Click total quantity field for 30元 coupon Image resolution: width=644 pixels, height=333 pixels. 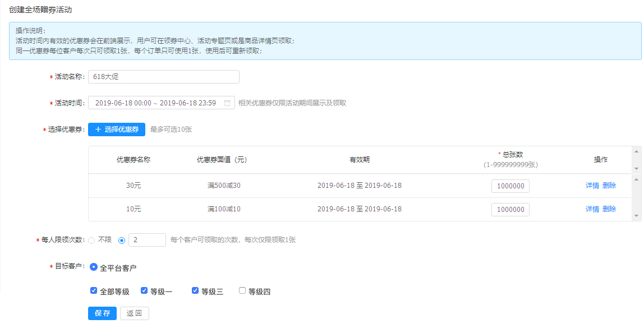pyautogui.click(x=510, y=186)
